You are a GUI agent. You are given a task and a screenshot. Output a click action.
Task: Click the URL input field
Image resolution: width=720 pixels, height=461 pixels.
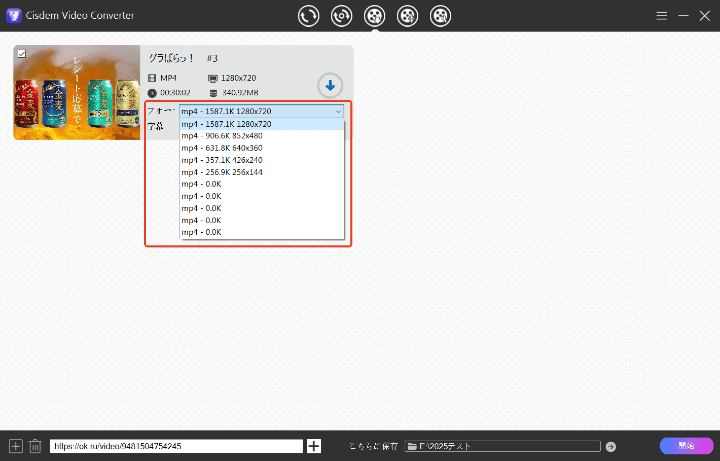click(x=176, y=446)
